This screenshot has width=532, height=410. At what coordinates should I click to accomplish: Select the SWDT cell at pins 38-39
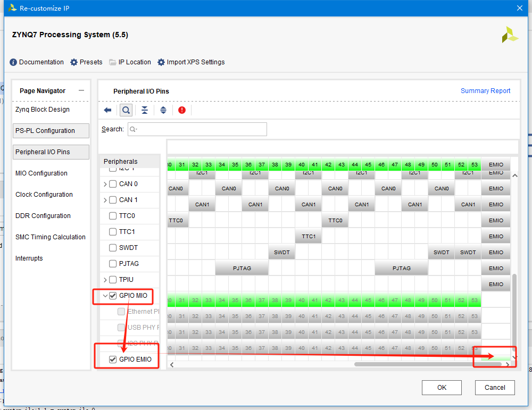click(281, 252)
